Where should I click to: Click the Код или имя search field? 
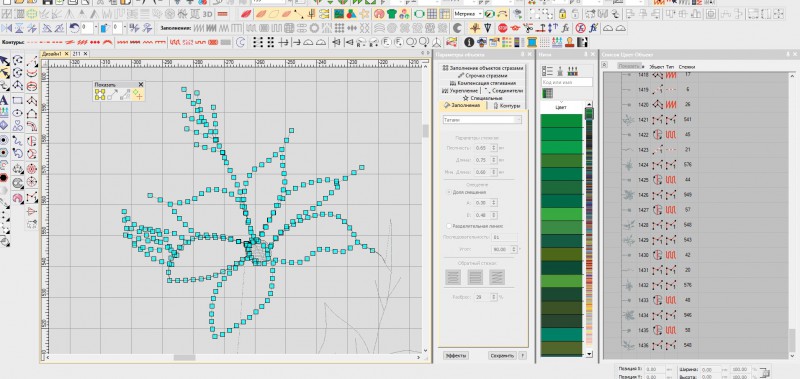point(567,82)
